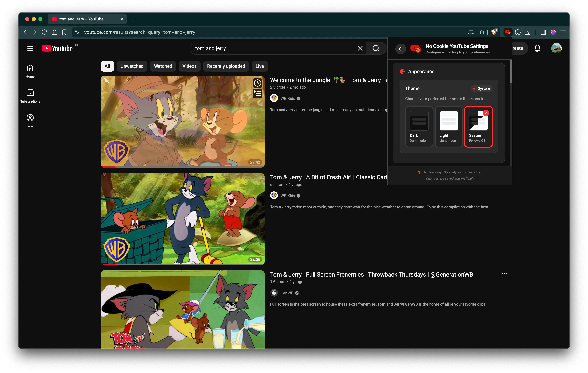
Task: Go to Home in YouTube sidebar
Action: (30, 71)
